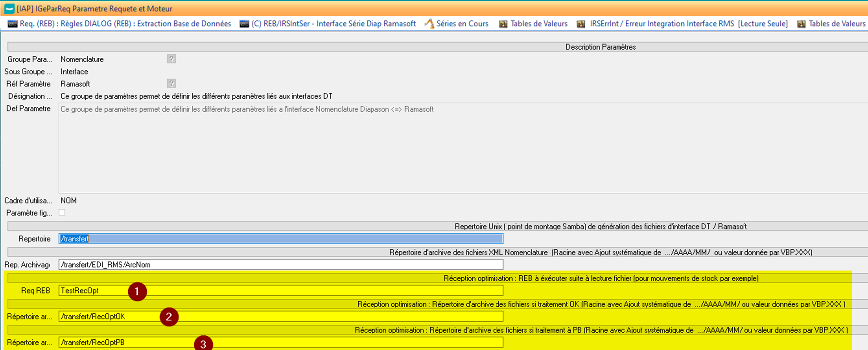
Task: Open Req. (REB) Extraction Base de Données
Action: coord(125,24)
